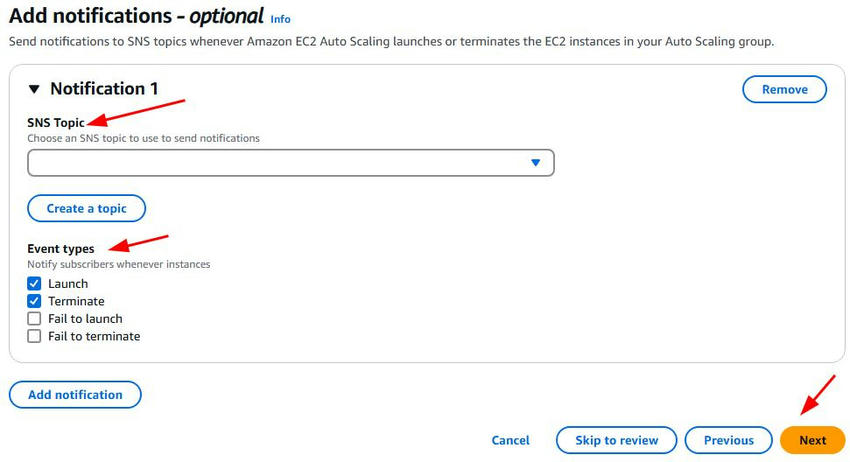This screenshot has width=850, height=462.
Task: Remove Notification 1
Action: coord(784,89)
